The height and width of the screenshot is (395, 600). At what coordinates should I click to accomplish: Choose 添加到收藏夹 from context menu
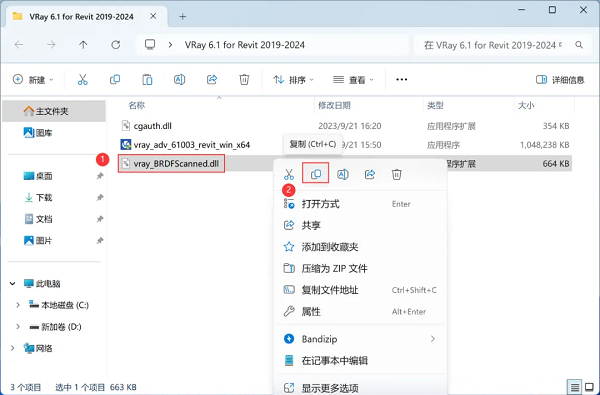point(360,247)
